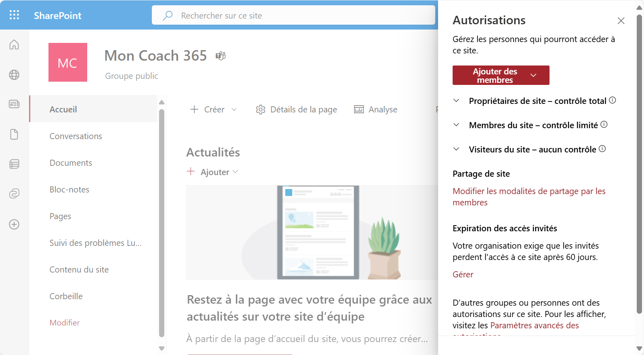Viewport: 644px width, 355px height.
Task: Select Documents in site navigation
Action: click(x=71, y=163)
